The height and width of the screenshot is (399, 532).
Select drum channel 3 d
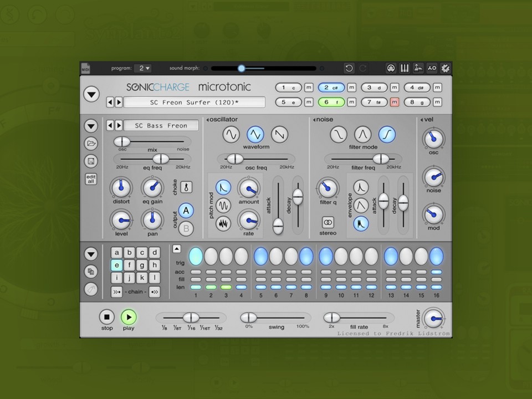point(374,88)
